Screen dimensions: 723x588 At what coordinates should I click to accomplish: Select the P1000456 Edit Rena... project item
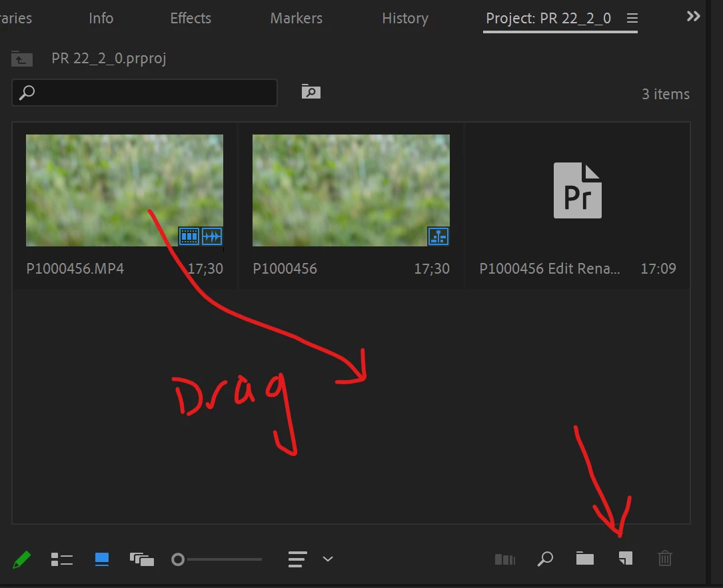click(577, 190)
